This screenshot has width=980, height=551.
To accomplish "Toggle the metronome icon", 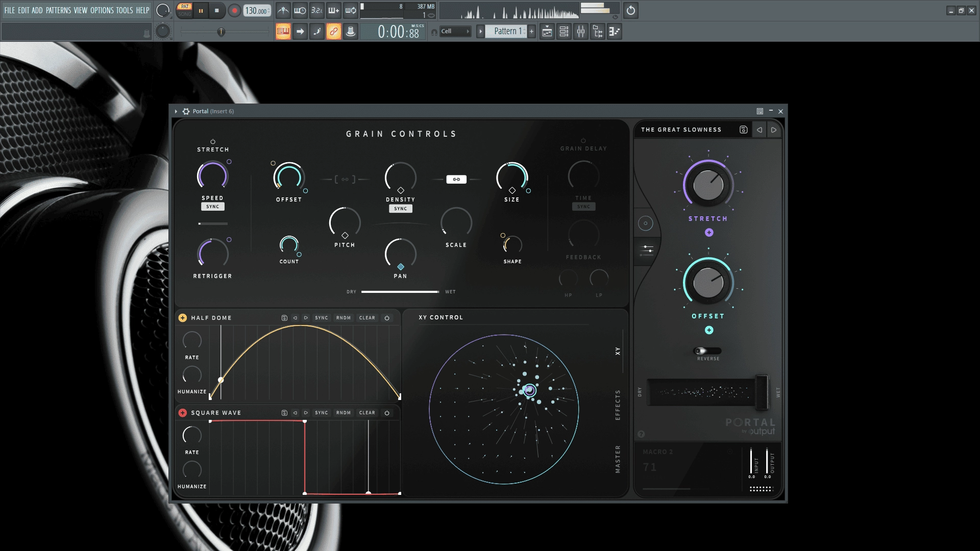I will pos(283,10).
